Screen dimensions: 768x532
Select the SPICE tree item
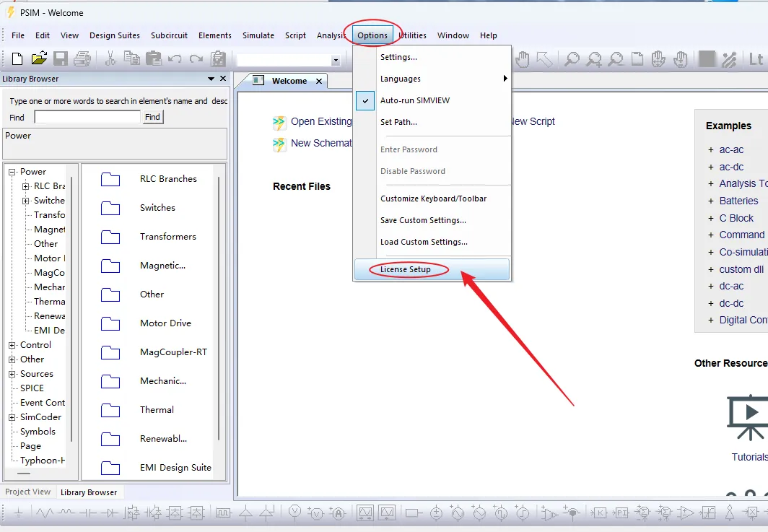[x=32, y=388]
